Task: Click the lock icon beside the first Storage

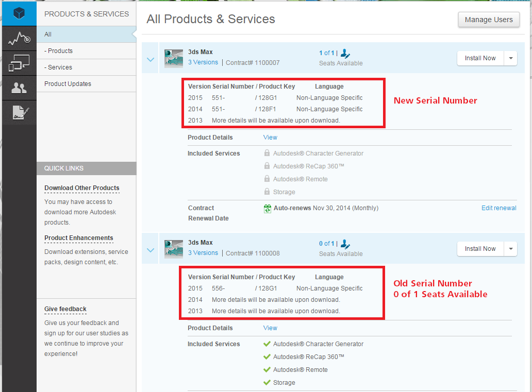Action: [x=267, y=192]
